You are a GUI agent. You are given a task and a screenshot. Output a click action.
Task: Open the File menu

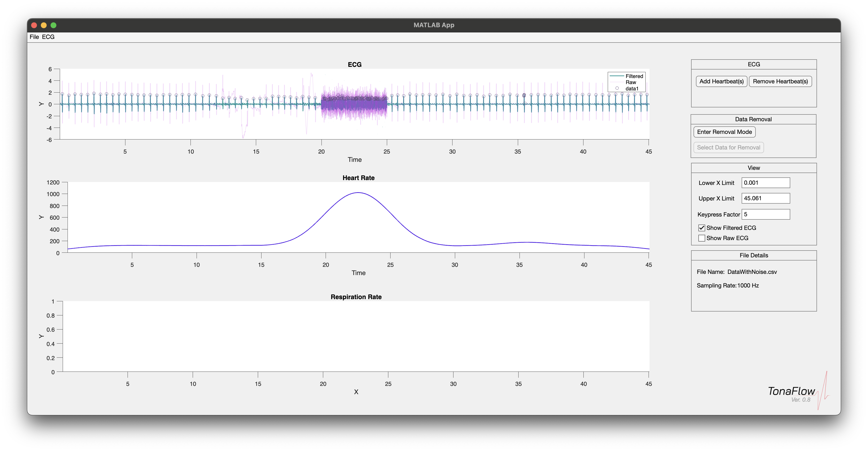pos(34,37)
